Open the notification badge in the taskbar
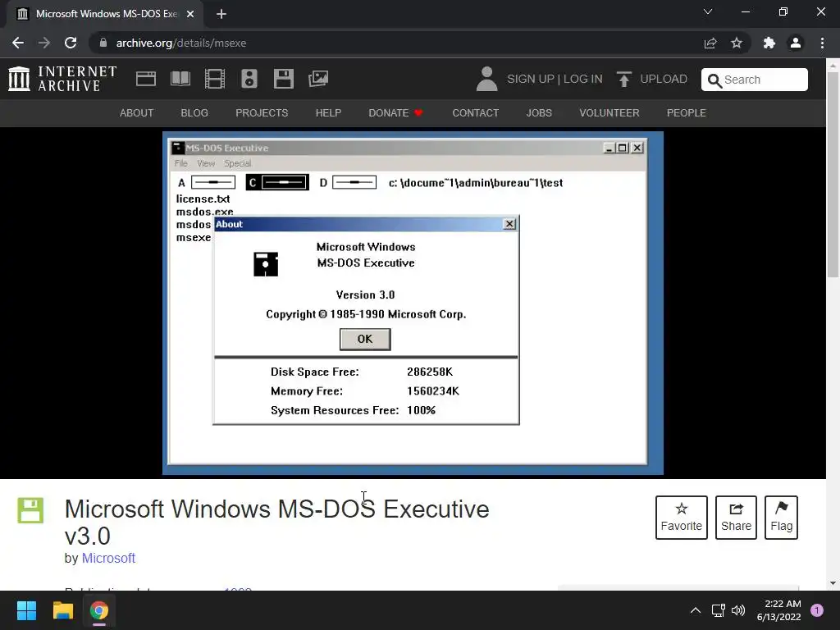The image size is (840, 630). pyautogui.click(x=817, y=610)
